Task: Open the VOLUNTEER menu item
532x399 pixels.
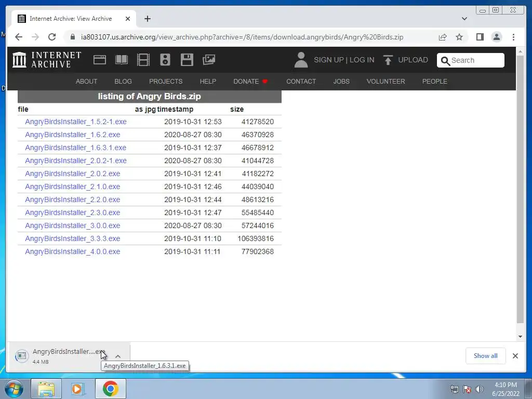Action: [x=386, y=82]
